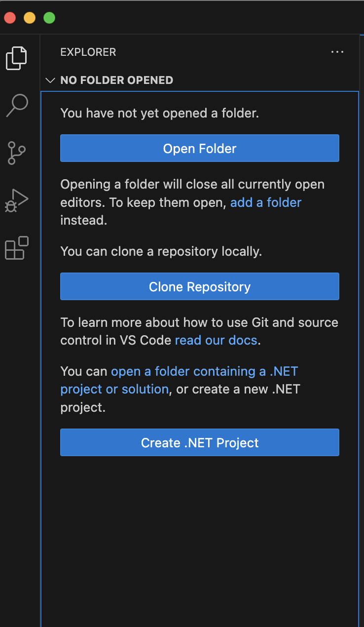This screenshot has height=627, width=364.
Task: Follow the "add a folder" link
Action: (x=266, y=202)
